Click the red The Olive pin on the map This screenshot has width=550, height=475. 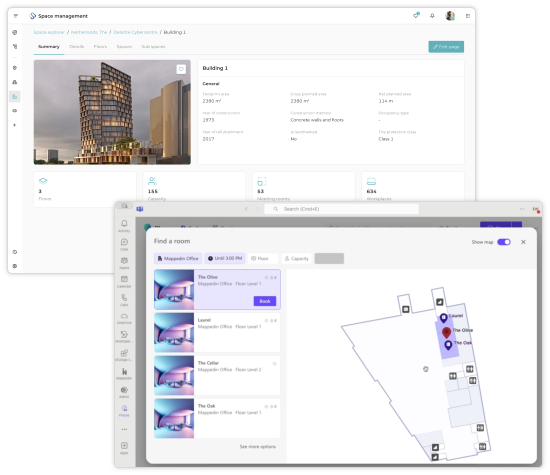point(446,332)
